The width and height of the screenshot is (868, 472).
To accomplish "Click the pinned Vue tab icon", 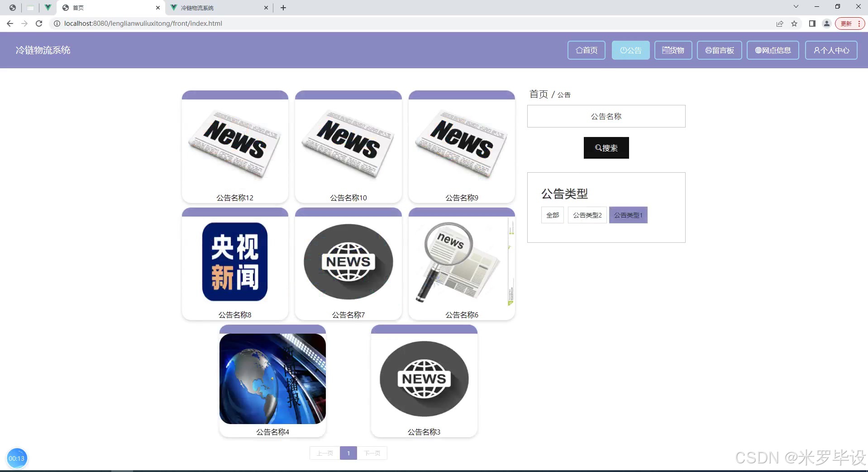I will (x=48, y=8).
